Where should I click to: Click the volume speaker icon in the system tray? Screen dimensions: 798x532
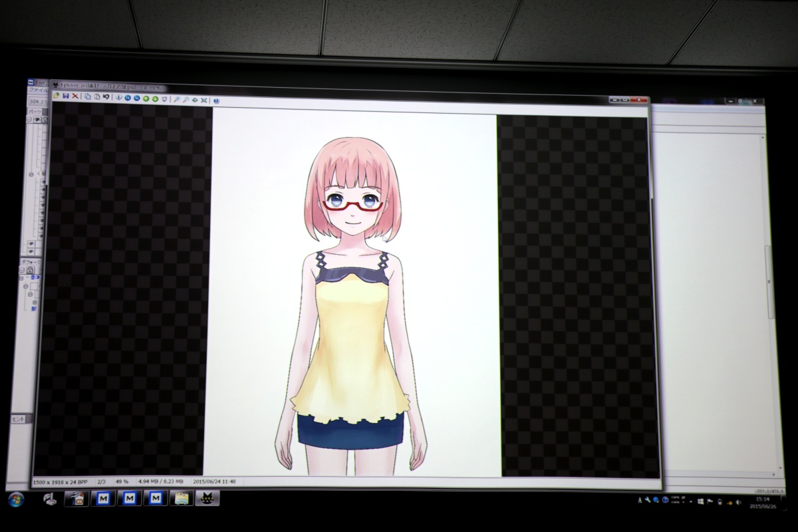738,502
